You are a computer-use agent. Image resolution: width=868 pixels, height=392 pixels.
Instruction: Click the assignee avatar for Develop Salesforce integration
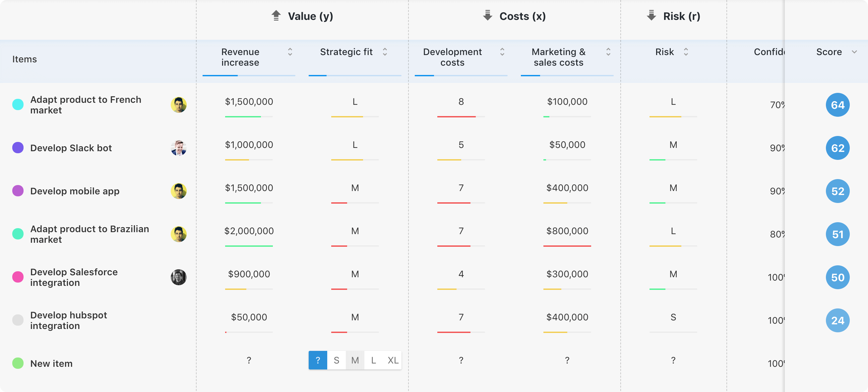pos(179,277)
